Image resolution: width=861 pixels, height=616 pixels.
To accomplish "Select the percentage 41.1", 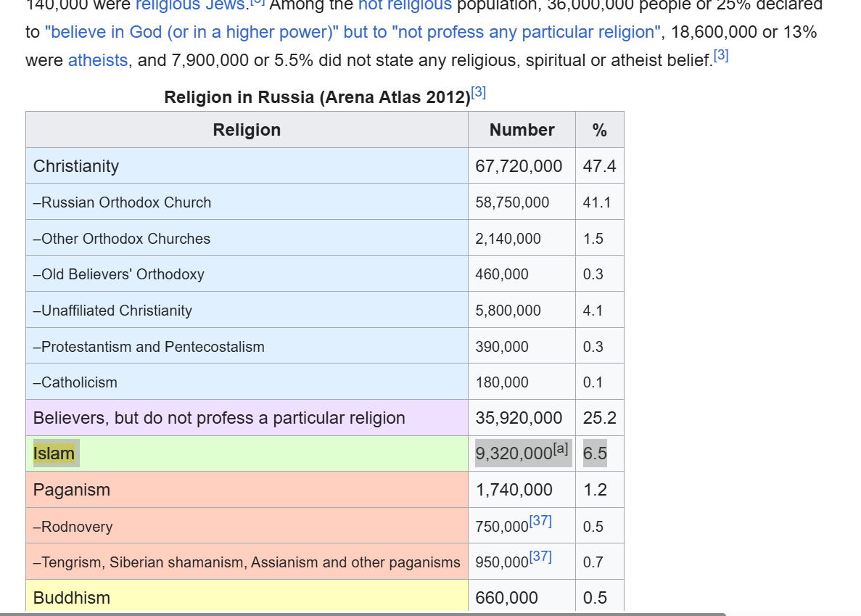I will (x=597, y=202).
